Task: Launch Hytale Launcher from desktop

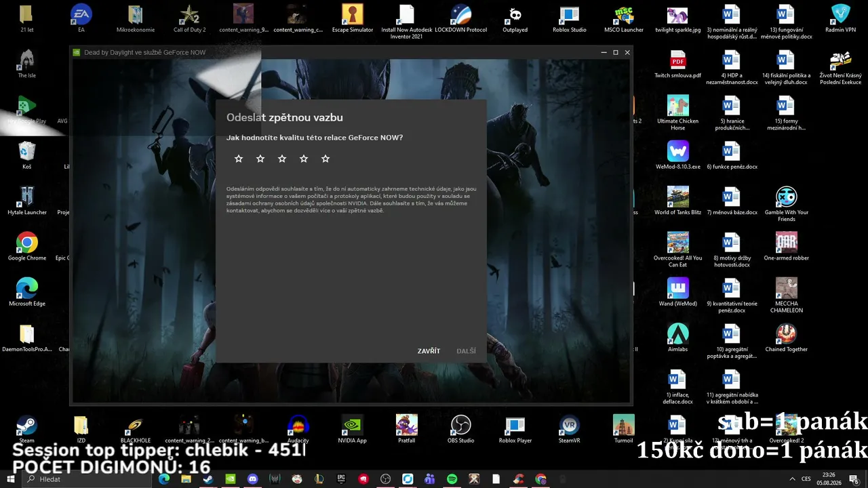Action: coord(27,201)
